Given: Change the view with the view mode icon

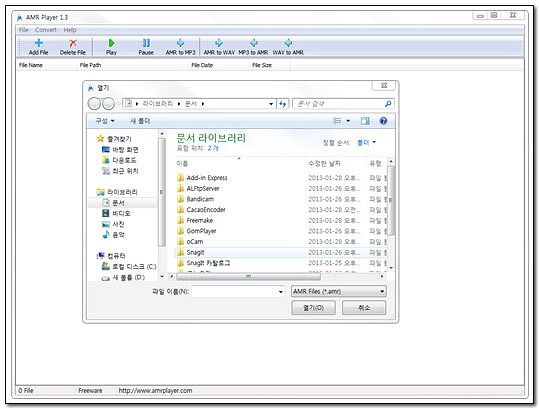Looking at the screenshot, I should click(337, 121).
